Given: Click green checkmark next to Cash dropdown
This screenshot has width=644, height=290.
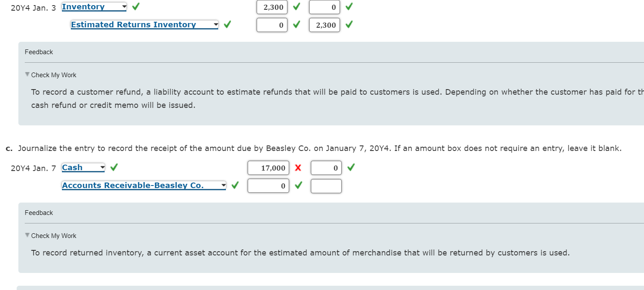Looking at the screenshot, I should pyautogui.click(x=114, y=167).
